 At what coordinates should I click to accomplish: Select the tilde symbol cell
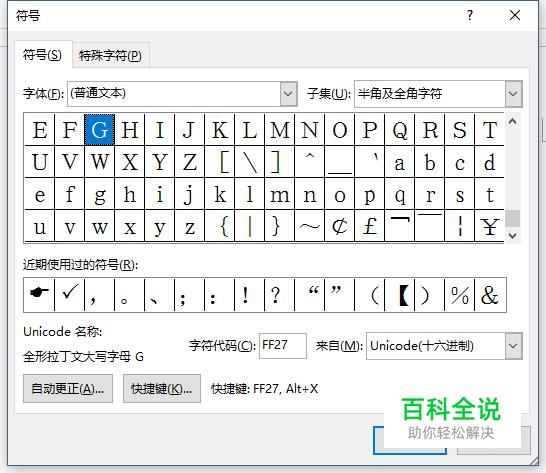tap(309, 226)
